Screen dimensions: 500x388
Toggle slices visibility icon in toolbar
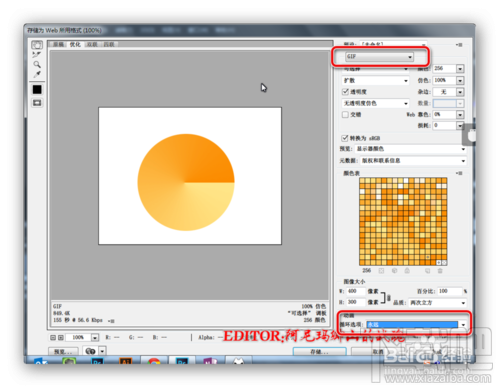tap(37, 103)
